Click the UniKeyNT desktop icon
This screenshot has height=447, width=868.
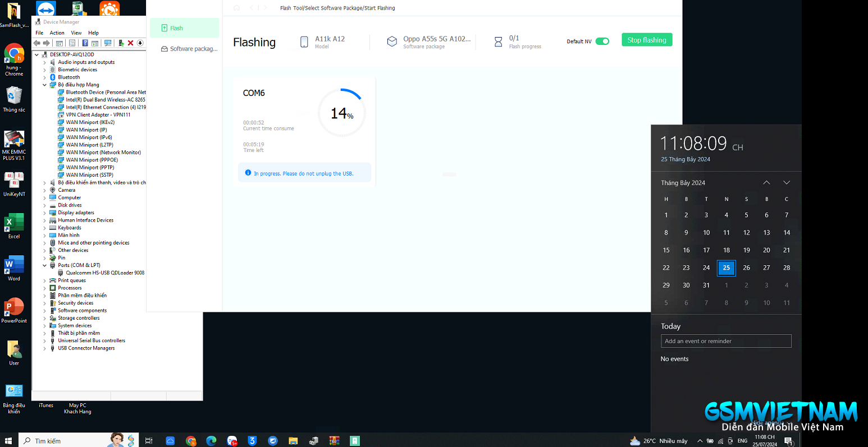14,185
